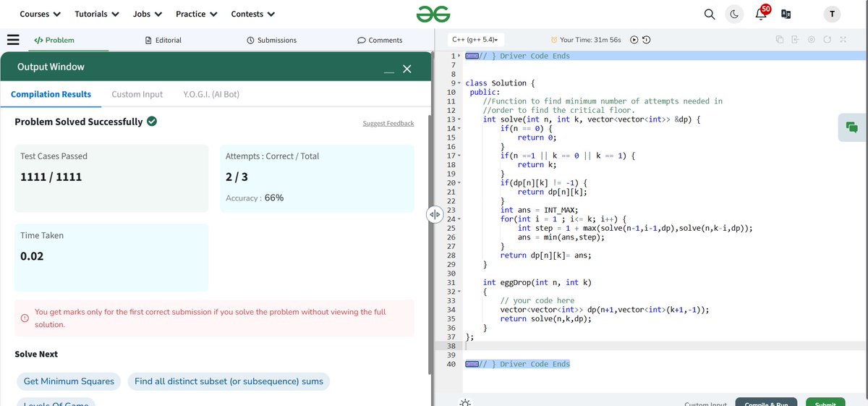Screen dimensions: 868x406
Task: Switch to the Submissions tab
Action: pyautogui.click(x=271, y=40)
